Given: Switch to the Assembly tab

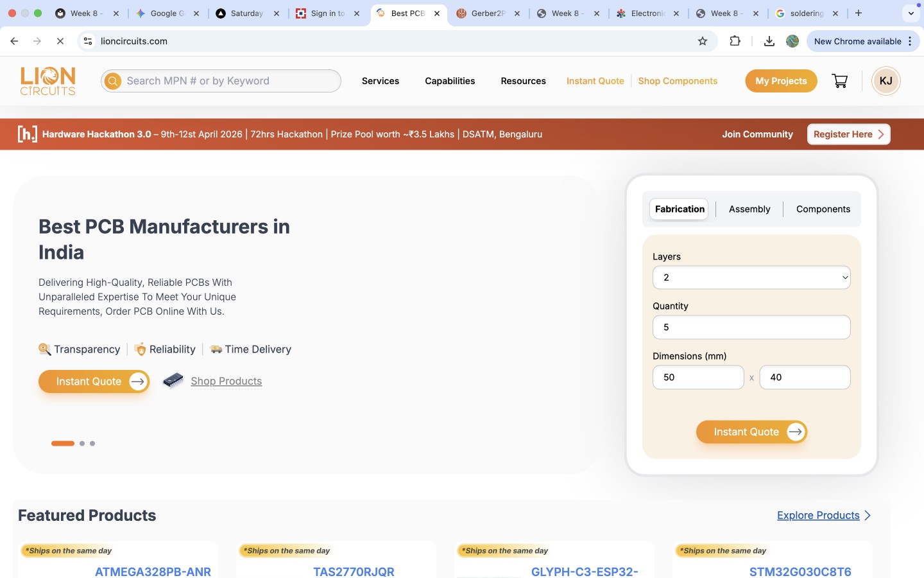Looking at the screenshot, I should click(749, 209).
